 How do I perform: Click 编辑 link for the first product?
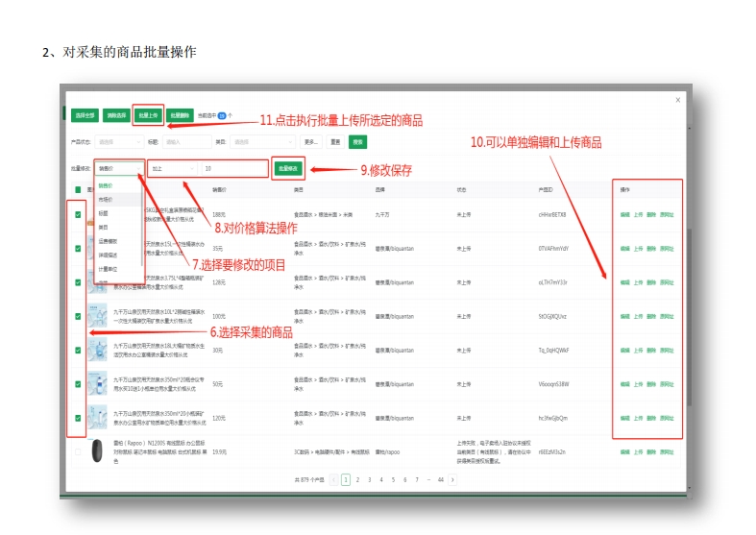[624, 215]
